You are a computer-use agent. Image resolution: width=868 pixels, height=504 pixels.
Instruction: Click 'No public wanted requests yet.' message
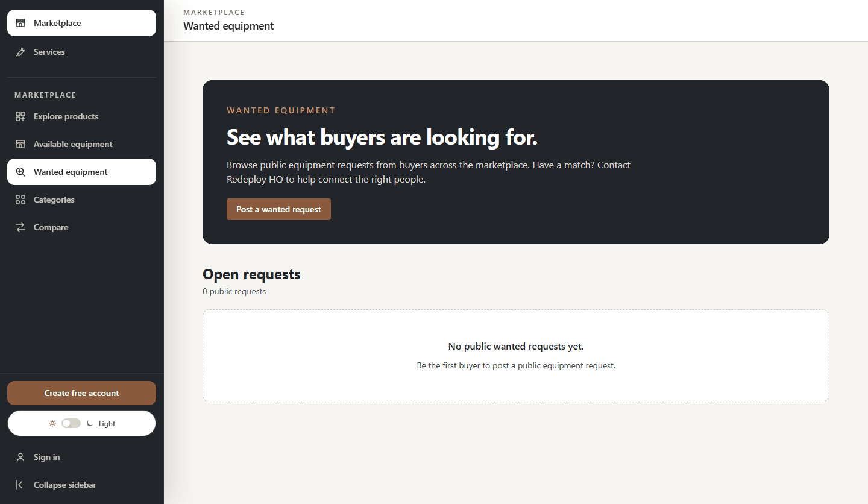(516, 346)
